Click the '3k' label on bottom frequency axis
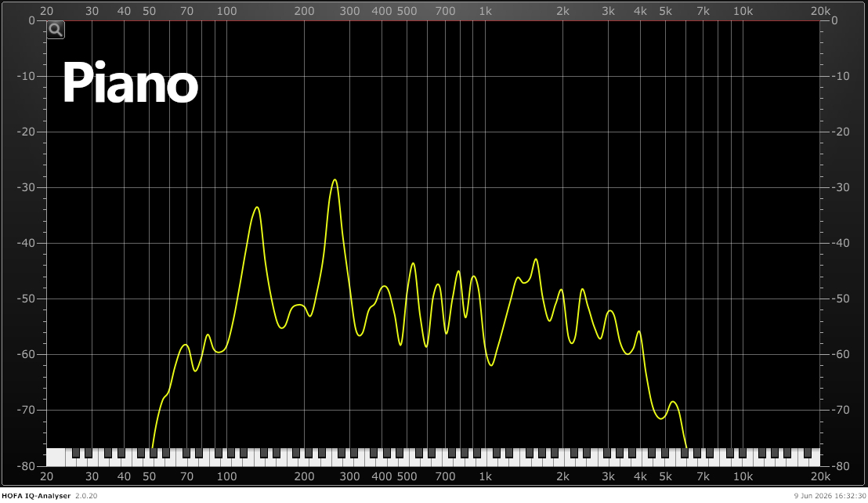 click(609, 476)
